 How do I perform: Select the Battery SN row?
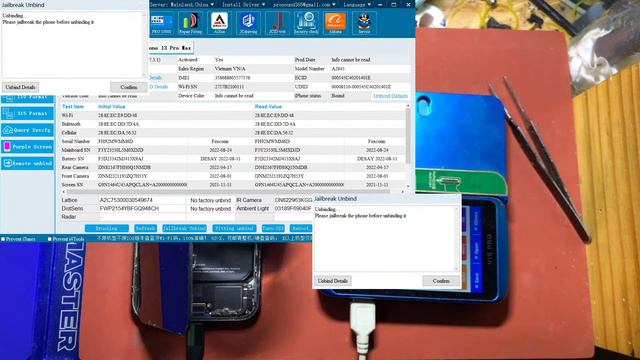point(233,158)
